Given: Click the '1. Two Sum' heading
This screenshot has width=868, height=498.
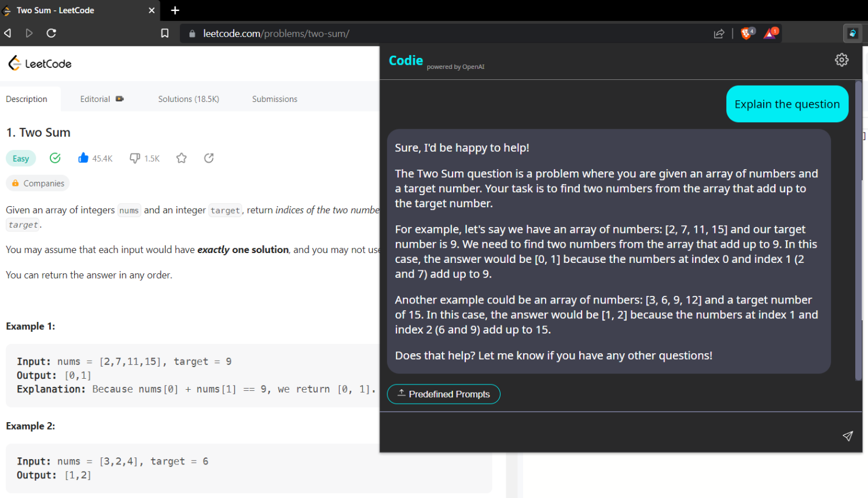Looking at the screenshot, I should pos(38,133).
